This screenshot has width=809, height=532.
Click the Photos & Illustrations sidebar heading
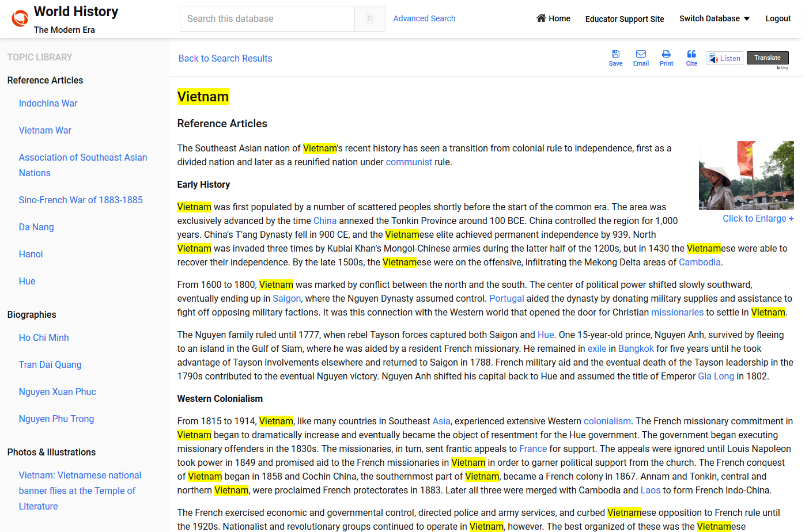[x=51, y=452]
